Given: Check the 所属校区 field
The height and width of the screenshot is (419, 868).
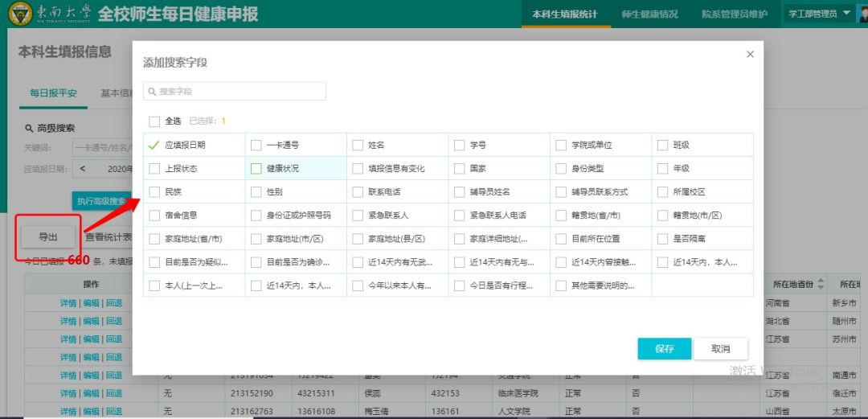Looking at the screenshot, I should [x=662, y=192].
